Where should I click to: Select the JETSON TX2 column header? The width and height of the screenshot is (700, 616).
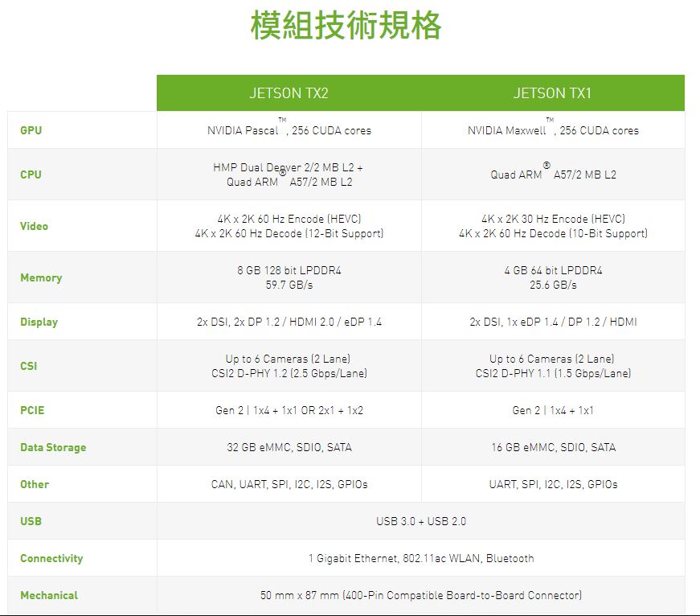[x=289, y=93]
